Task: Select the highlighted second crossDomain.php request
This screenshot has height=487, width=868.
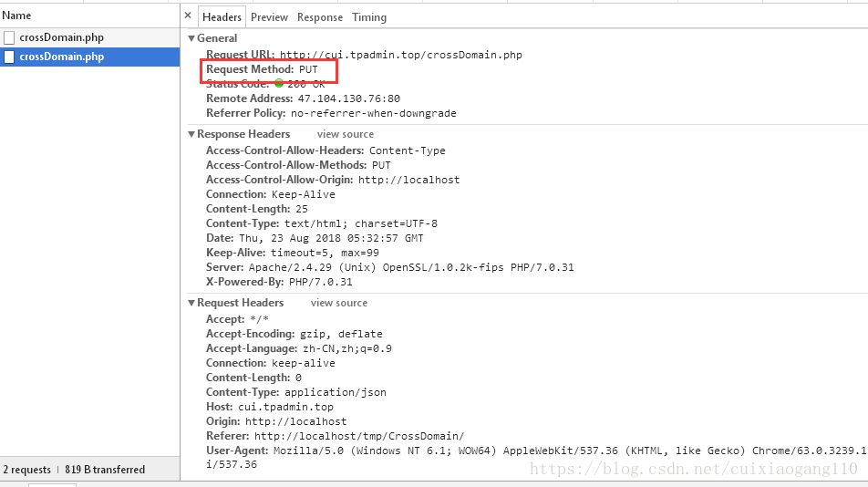Action: pyautogui.click(x=61, y=57)
